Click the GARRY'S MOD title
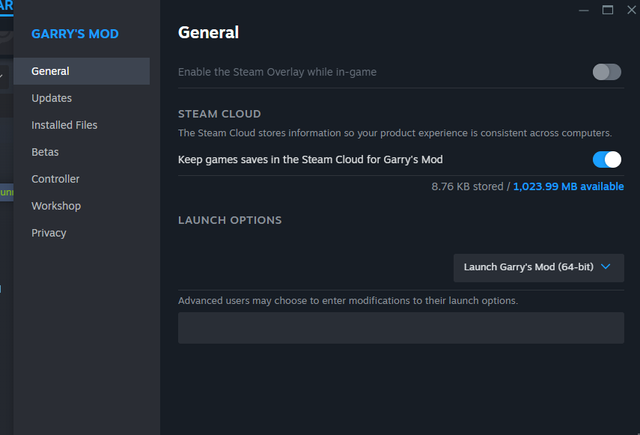The image size is (640, 435). click(x=75, y=34)
